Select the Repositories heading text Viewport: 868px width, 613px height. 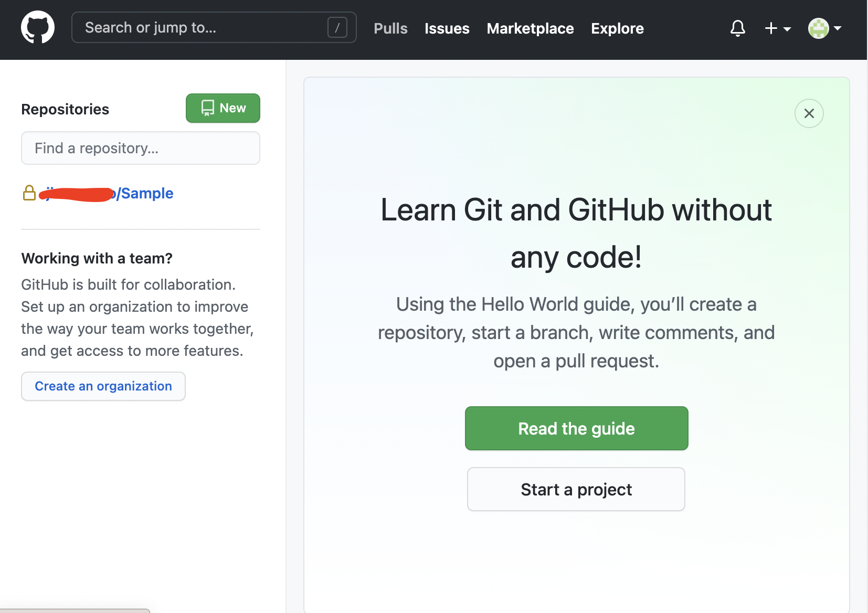[x=65, y=109]
